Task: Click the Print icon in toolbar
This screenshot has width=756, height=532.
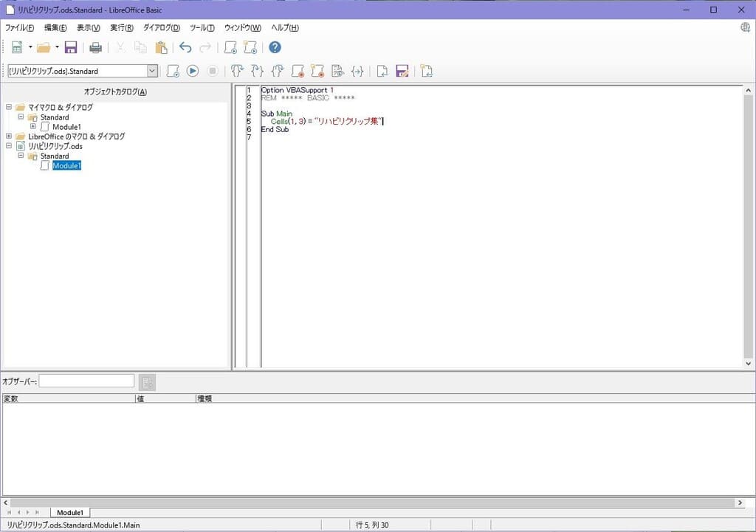Action: [95, 48]
